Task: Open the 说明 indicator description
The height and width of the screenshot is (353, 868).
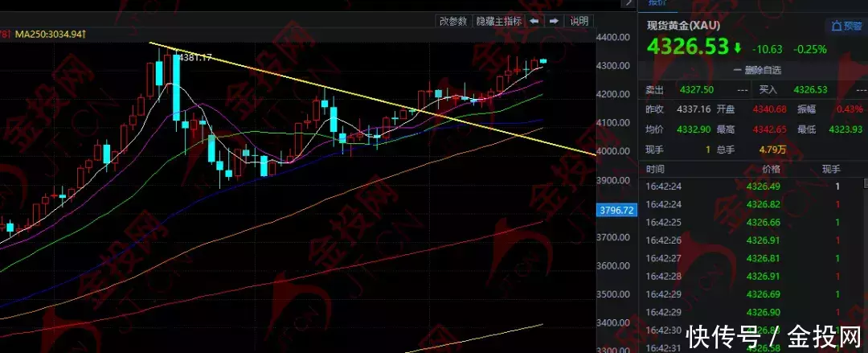Action: click(x=579, y=21)
